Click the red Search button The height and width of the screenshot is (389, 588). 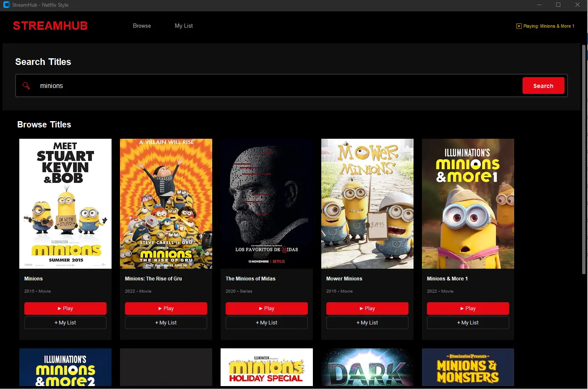[x=543, y=86]
